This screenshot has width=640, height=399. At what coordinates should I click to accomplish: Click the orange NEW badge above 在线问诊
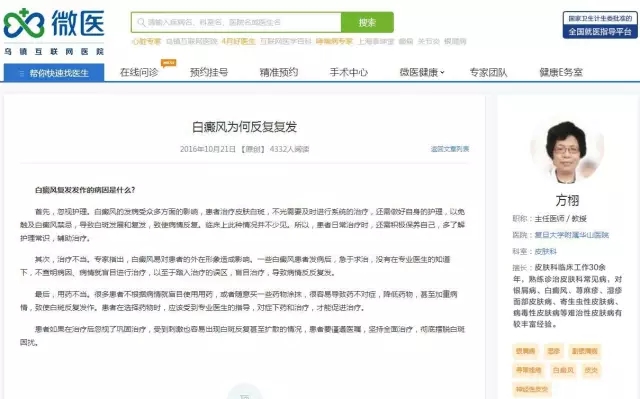[x=169, y=62]
